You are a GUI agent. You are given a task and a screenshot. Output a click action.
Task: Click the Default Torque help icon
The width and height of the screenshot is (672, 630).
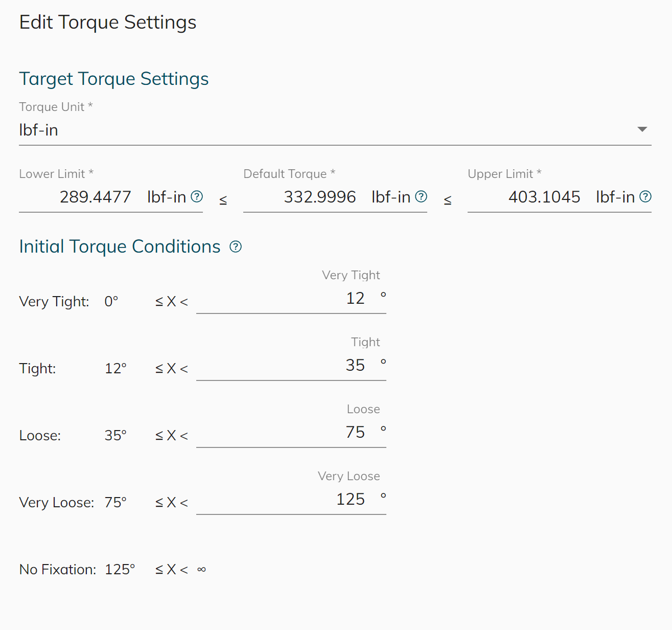pos(421,196)
